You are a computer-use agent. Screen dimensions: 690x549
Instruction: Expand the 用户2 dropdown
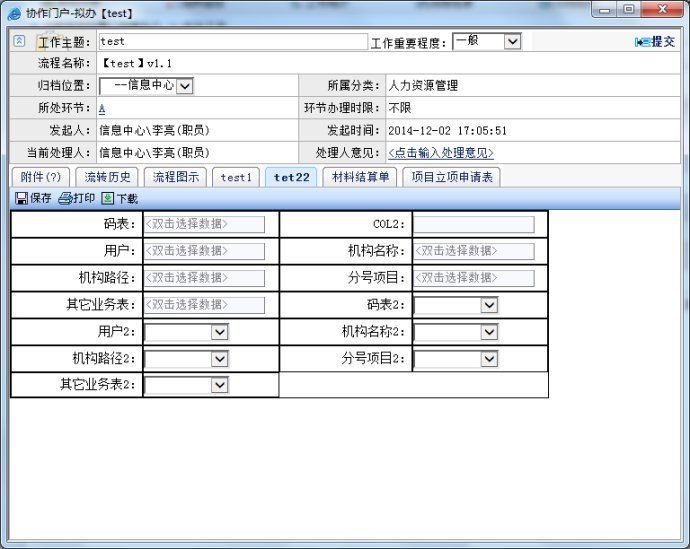pos(187,332)
